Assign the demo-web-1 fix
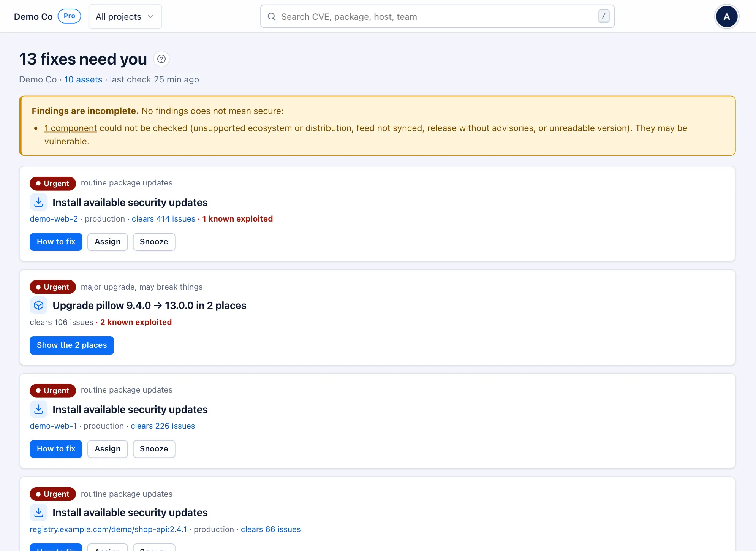This screenshot has height=551, width=756. tap(108, 449)
